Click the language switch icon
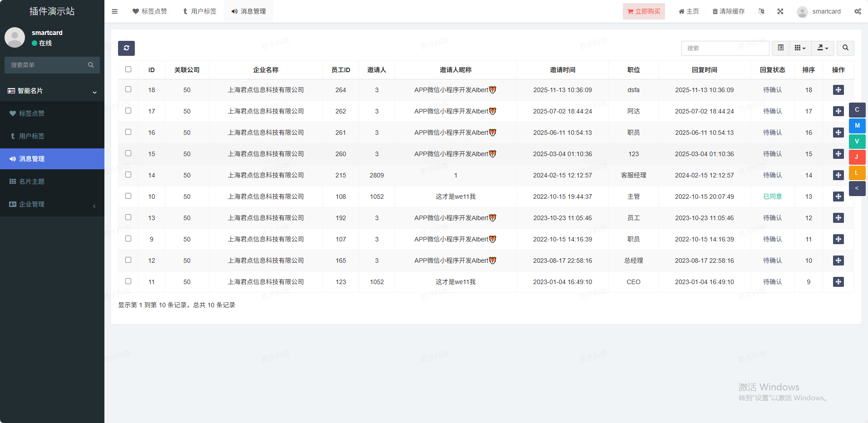The height and width of the screenshot is (423, 868). point(761,11)
